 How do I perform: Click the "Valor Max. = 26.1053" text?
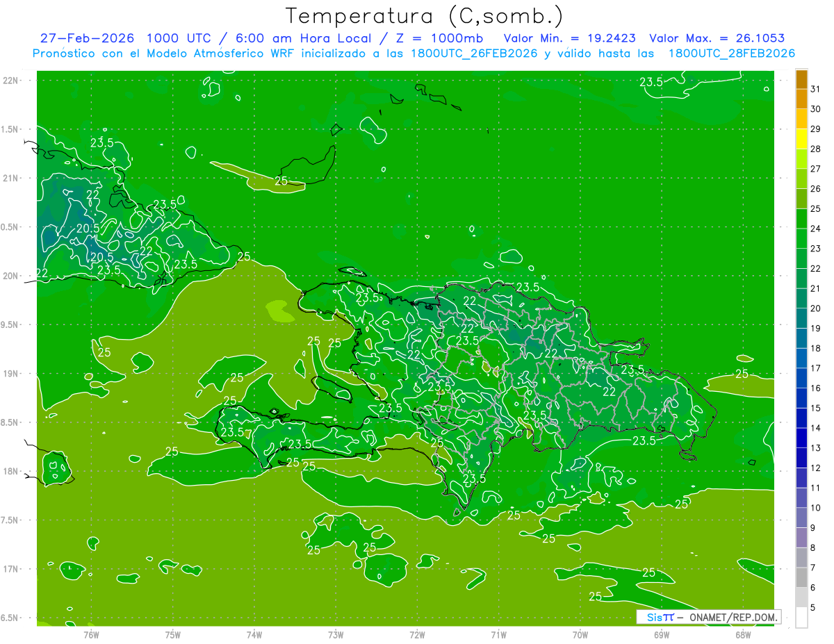[x=717, y=38]
